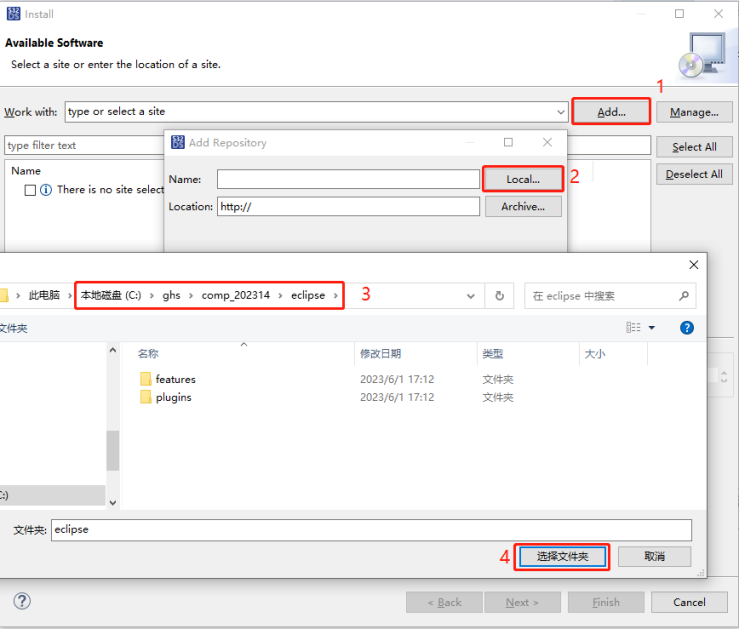Open the view mode dropdown arrow
Screen dimensions: 740x630
[652, 327]
